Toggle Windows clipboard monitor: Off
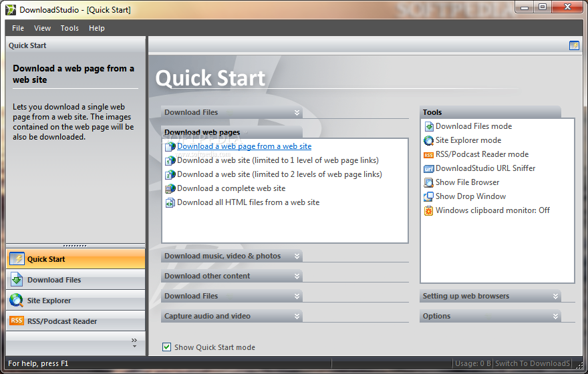The height and width of the screenshot is (374, 588). (492, 210)
